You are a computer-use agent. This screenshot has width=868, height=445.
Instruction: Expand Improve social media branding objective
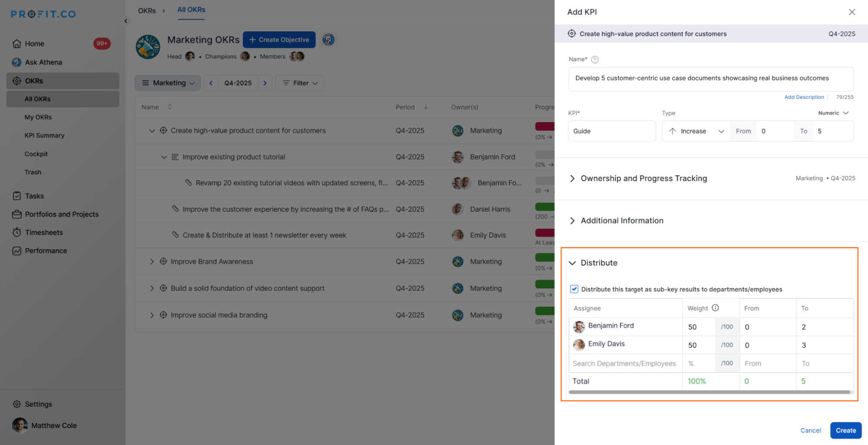click(152, 315)
